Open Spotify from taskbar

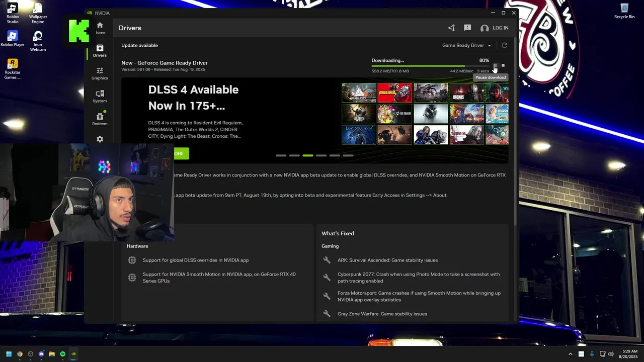click(x=63, y=354)
